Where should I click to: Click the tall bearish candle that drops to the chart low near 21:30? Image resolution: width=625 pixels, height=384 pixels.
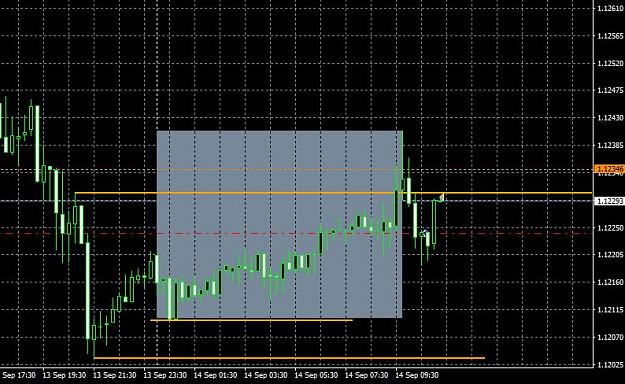click(x=88, y=291)
